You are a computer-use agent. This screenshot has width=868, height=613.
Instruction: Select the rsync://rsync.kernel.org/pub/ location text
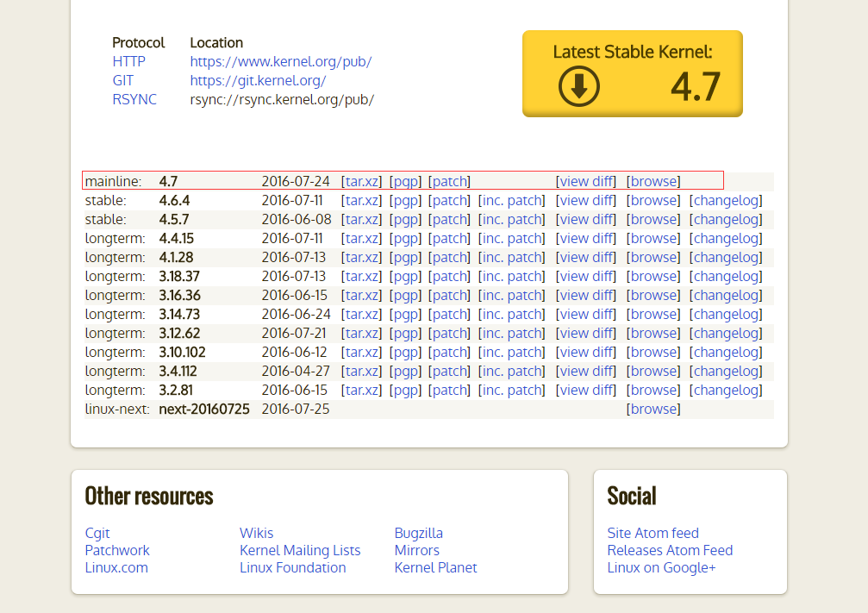tap(283, 99)
